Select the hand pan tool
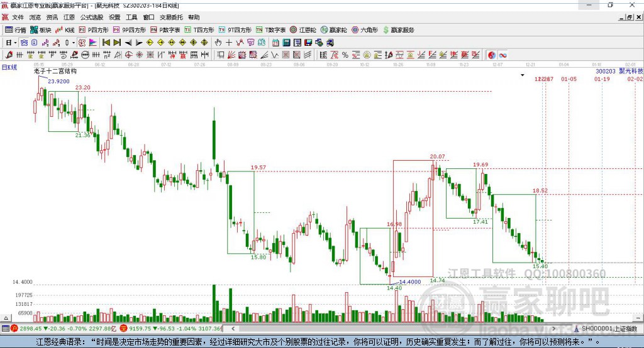644x348 pixels. [x=218, y=43]
